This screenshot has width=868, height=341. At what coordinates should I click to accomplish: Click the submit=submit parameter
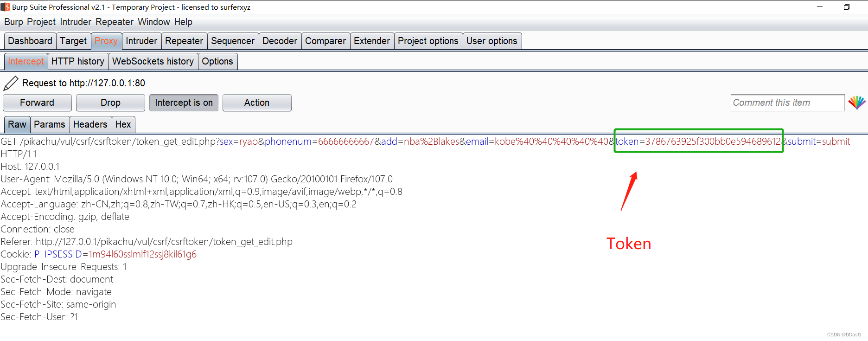click(x=819, y=142)
